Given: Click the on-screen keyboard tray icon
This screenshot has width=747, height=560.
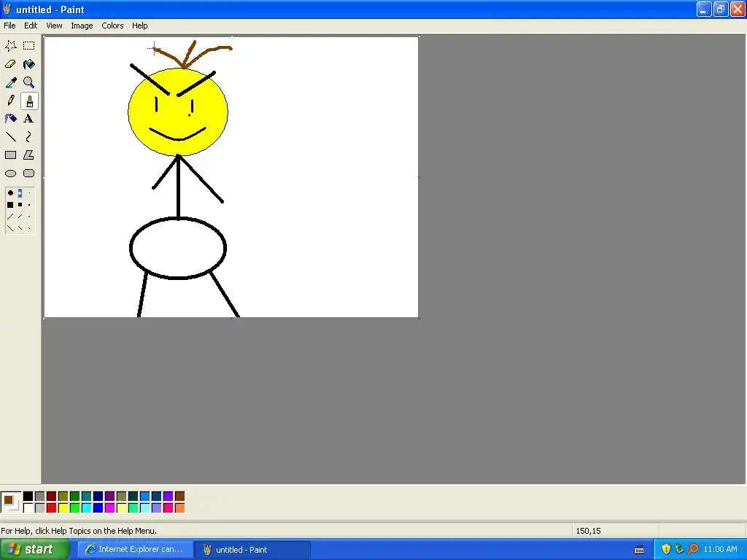Looking at the screenshot, I should (x=639, y=550).
